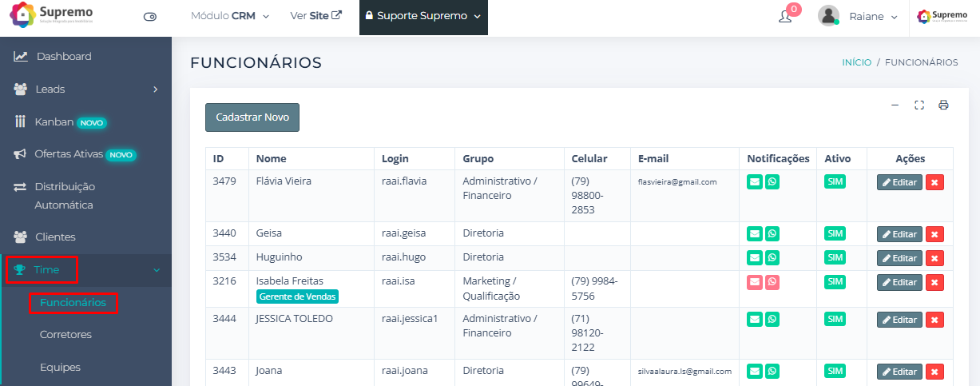
Task: Open Dashboard in the sidebar
Action: (x=63, y=57)
